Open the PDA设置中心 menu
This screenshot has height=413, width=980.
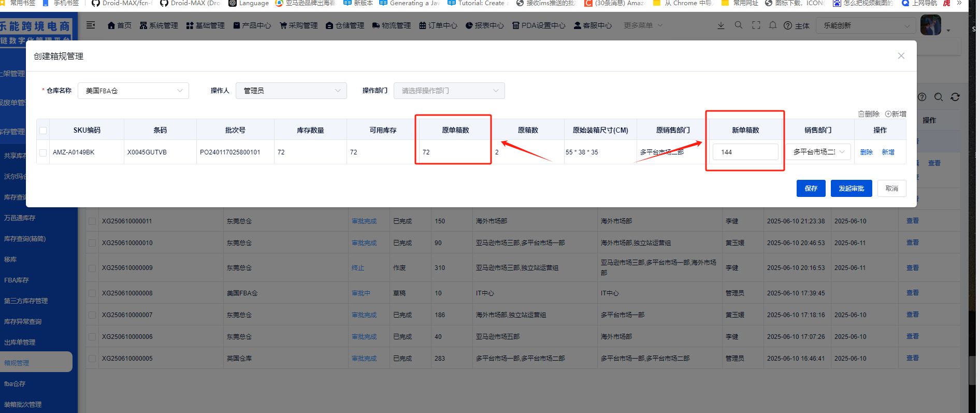tap(539, 25)
